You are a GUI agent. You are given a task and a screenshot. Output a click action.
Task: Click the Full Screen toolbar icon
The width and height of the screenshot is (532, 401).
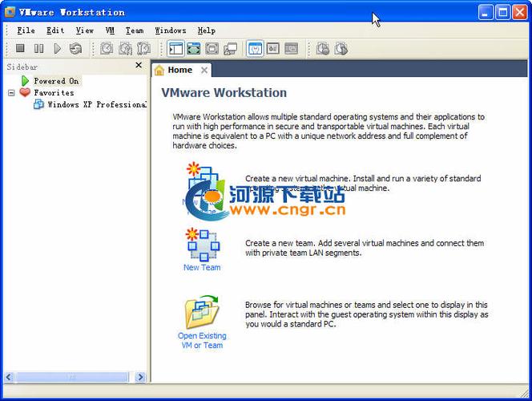tap(194, 49)
